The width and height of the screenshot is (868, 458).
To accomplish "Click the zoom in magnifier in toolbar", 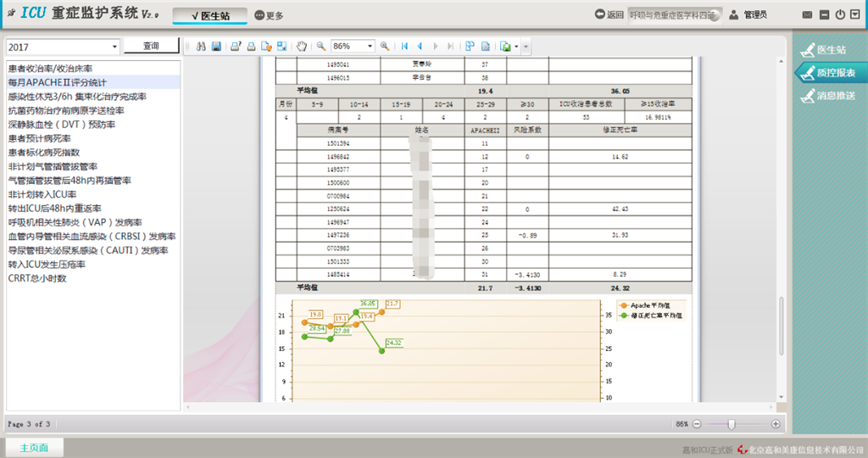I will click(385, 46).
